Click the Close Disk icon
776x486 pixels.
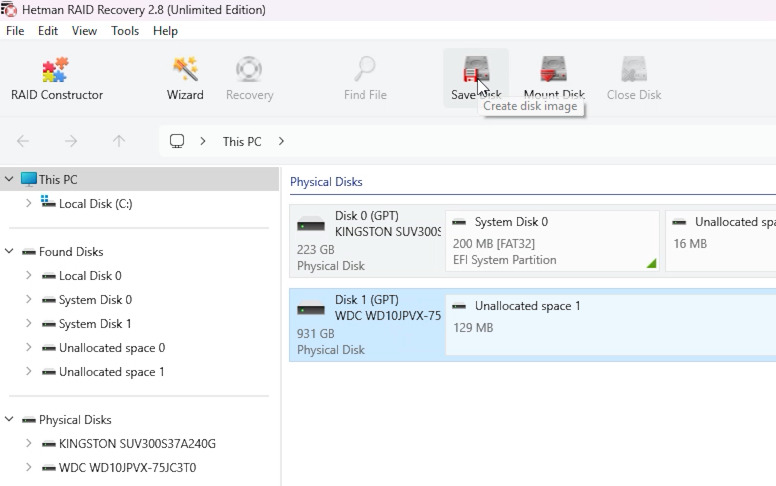pyautogui.click(x=634, y=69)
